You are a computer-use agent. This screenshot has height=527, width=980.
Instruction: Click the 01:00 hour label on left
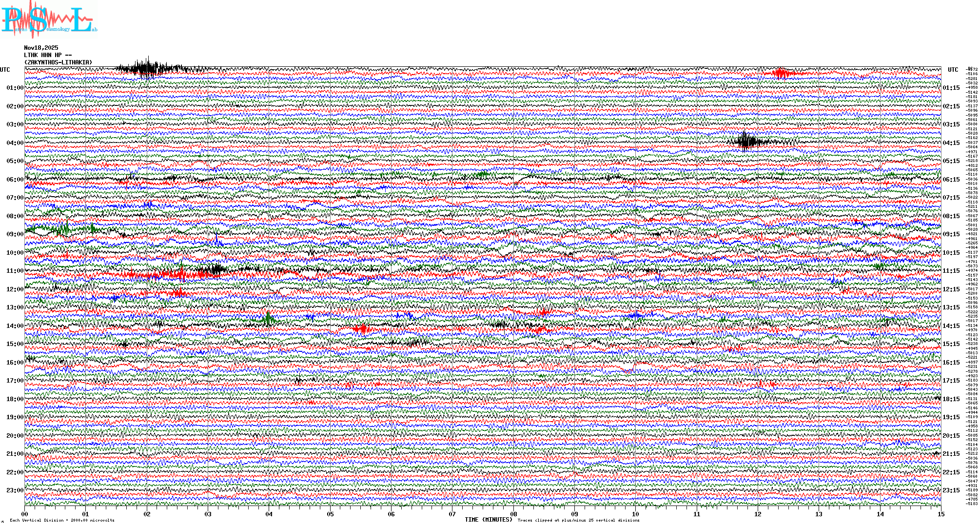[15, 88]
